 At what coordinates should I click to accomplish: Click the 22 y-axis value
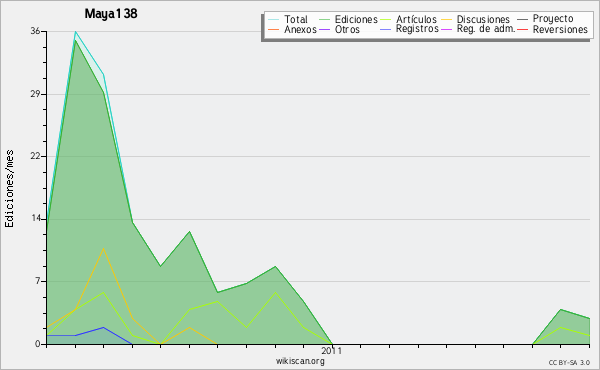[x=36, y=156]
